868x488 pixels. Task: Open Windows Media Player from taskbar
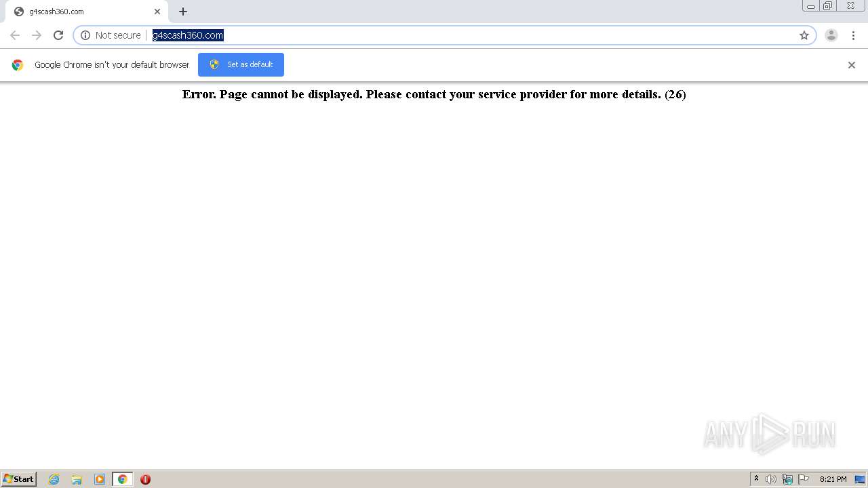[x=100, y=479]
